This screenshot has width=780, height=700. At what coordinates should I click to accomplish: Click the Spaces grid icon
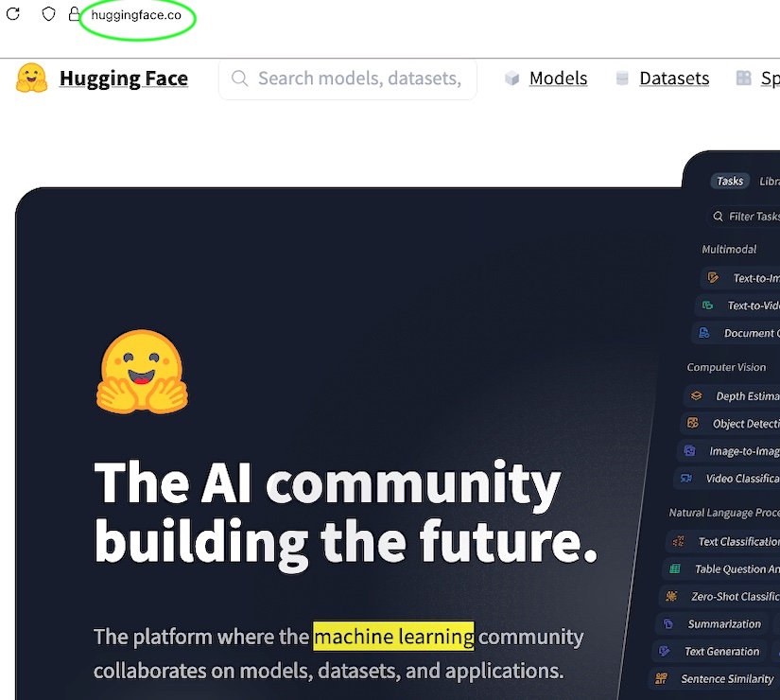click(x=744, y=79)
